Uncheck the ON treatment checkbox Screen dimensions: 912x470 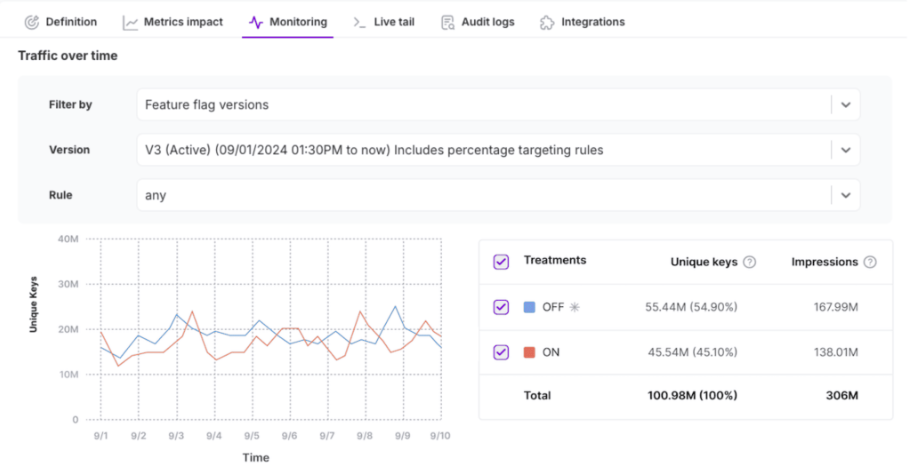click(x=501, y=352)
